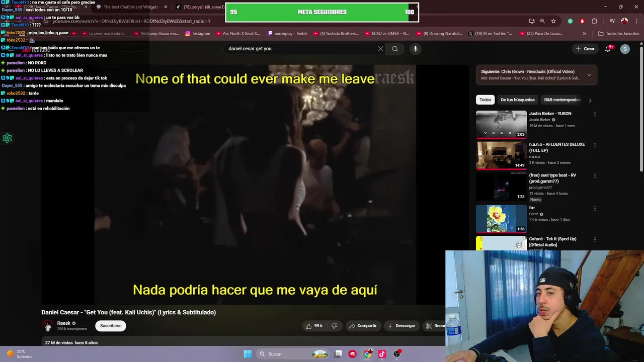Open Chrome from the taskbar
This screenshot has height=362, width=644.
pyautogui.click(x=368, y=354)
